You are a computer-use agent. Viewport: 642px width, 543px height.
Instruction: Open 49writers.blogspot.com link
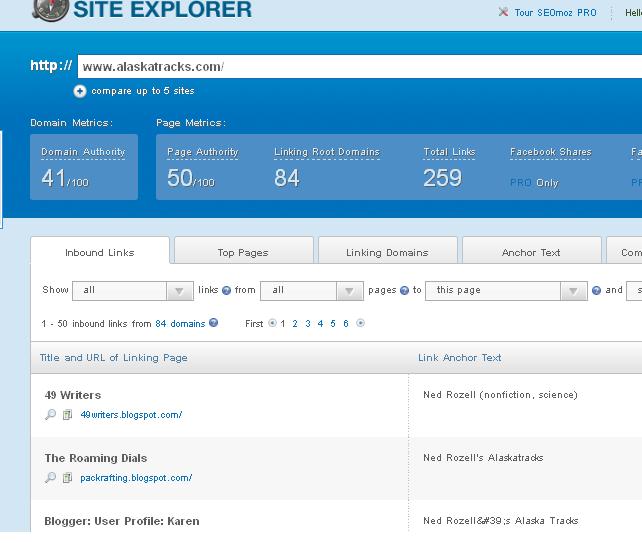[x=131, y=415]
